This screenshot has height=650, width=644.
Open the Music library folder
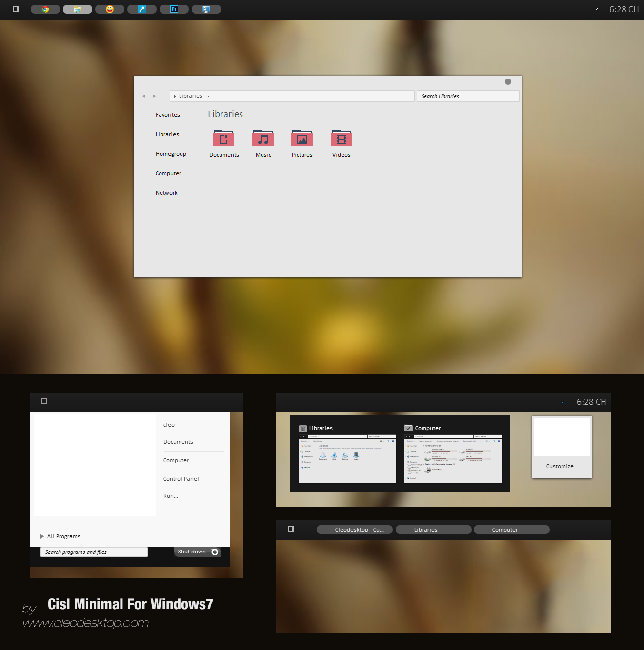pyautogui.click(x=263, y=139)
